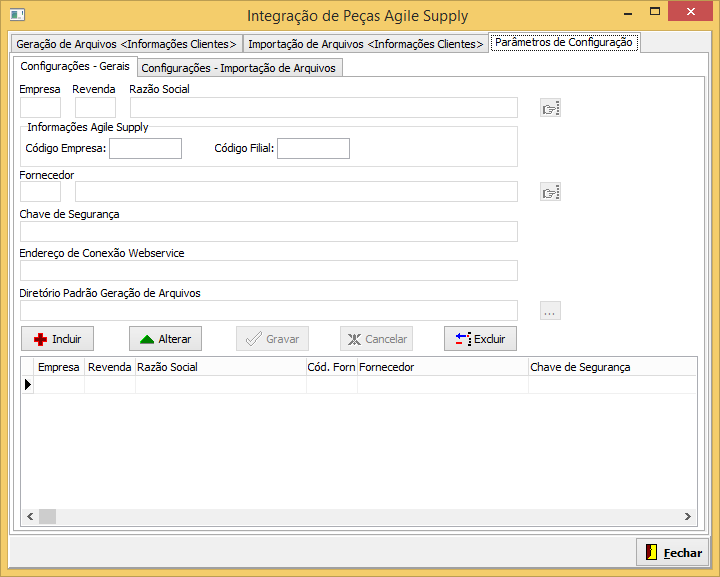Click the Incluir button with red plus
Image resolution: width=720 pixels, height=577 pixels.
(x=57, y=339)
